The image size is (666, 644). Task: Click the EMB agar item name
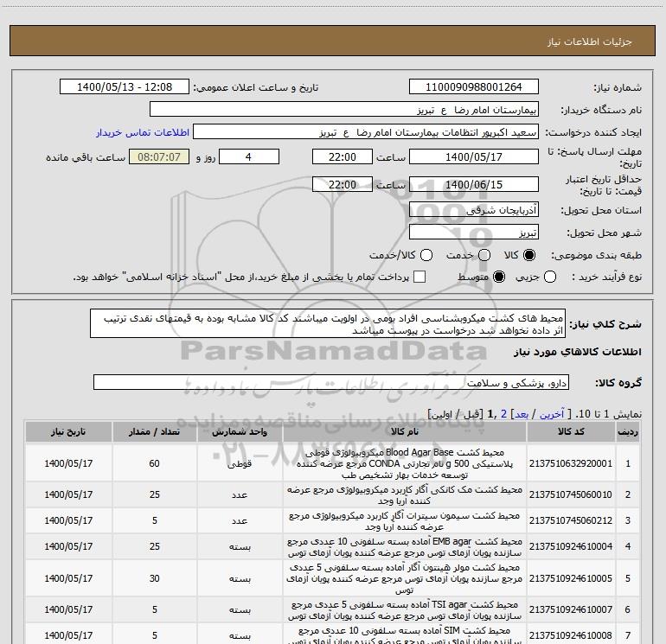click(x=405, y=547)
